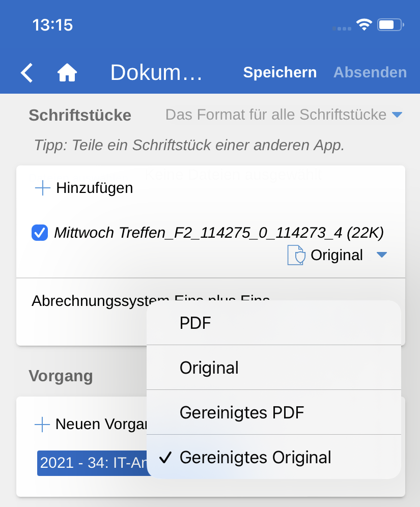This screenshot has width=420, height=507.
Task: Select the highlighted '2021 - 34: IT-An' Vorgang entry
Action: [x=92, y=462]
